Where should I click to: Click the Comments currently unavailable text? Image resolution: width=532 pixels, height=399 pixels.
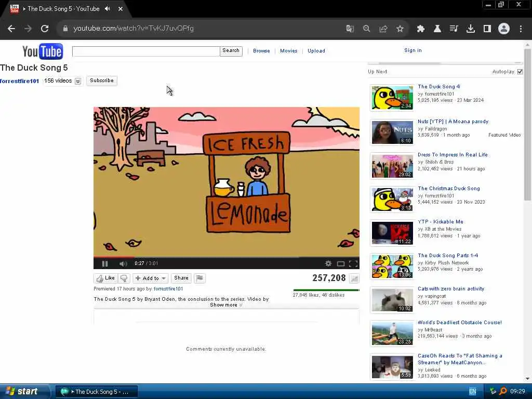(x=226, y=349)
